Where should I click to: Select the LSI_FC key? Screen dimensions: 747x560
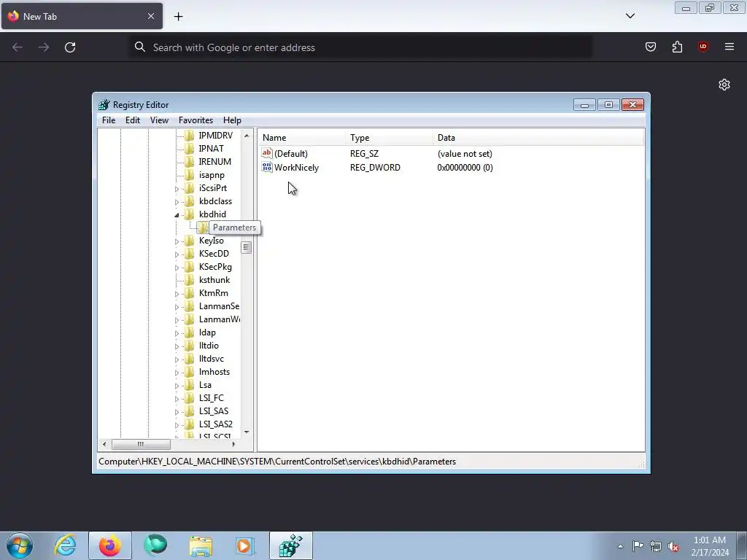pyautogui.click(x=211, y=398)
